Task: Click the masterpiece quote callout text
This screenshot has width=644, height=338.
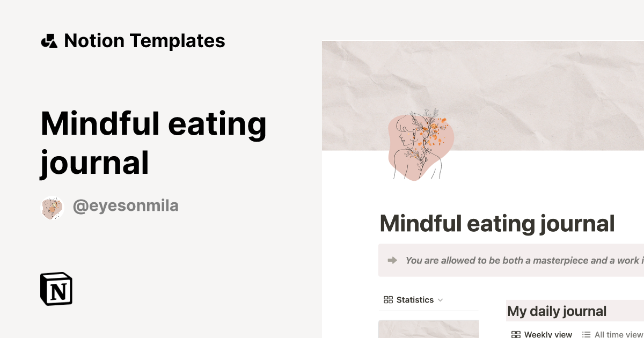Action: (523, 261)
